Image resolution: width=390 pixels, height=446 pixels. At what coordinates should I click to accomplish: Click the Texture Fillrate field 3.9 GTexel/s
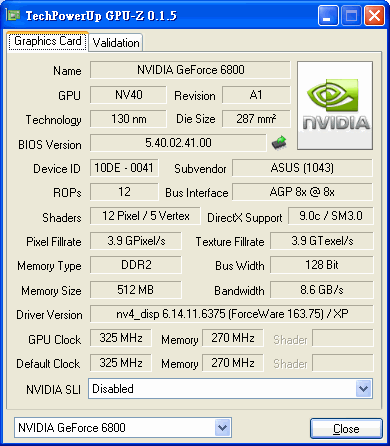coord(322,241)
